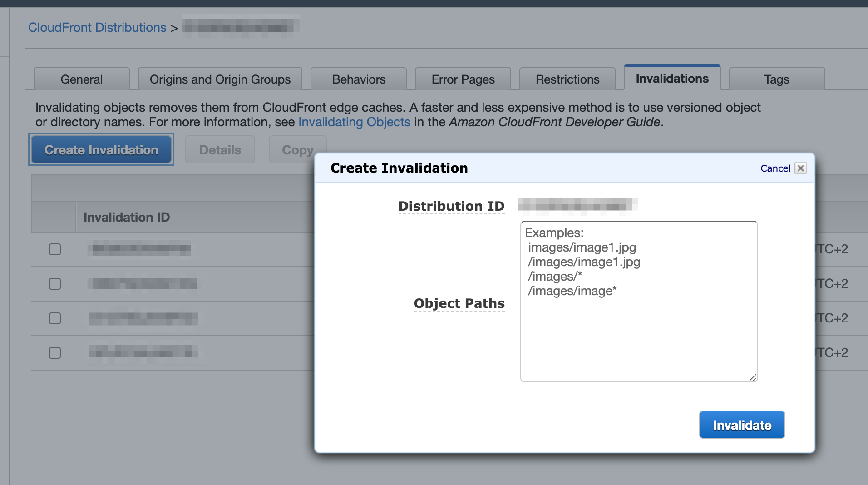Sort by the Invalidation ID column header
The height and width of the screenshot is (485, 868).
tap(126, 217)
